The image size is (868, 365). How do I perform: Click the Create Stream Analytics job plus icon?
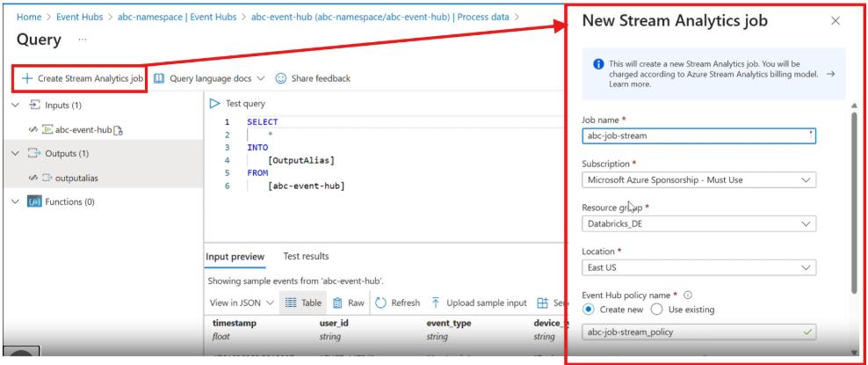pos(27,78)
